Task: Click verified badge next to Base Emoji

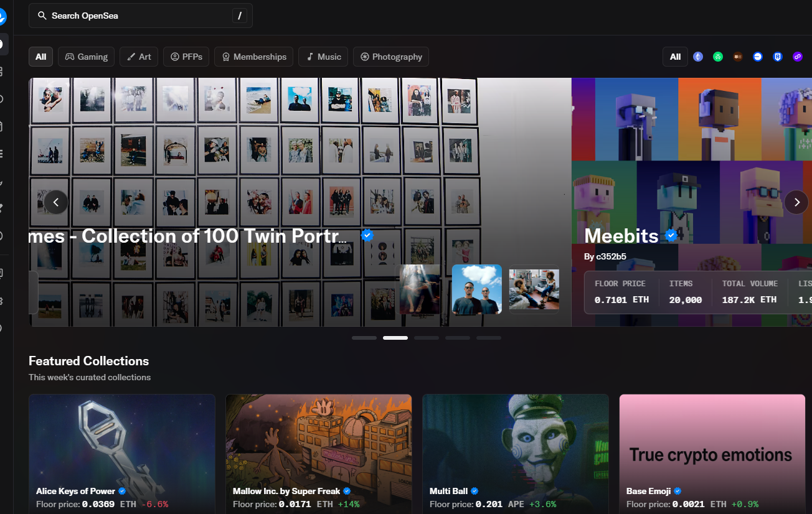Action: pyautogui.click(x=677, y=491)
